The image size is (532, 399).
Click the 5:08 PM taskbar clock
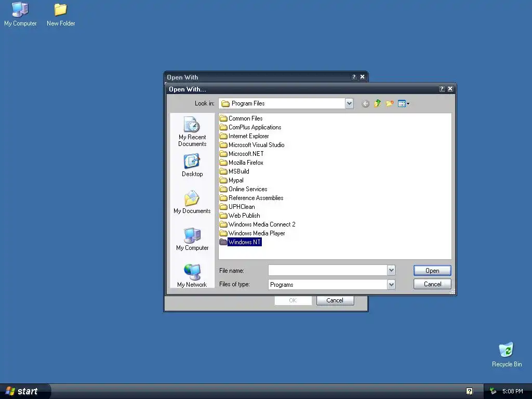tap(513, 391)
